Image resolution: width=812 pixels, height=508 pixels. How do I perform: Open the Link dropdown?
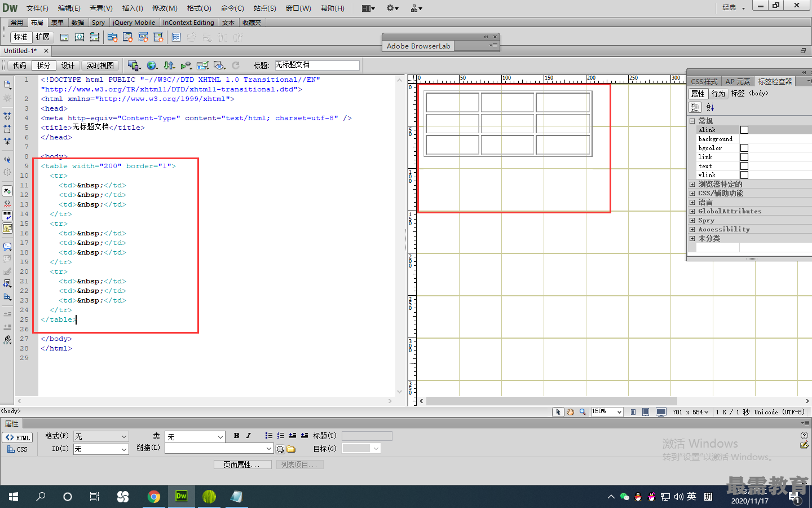pos(219,448)
